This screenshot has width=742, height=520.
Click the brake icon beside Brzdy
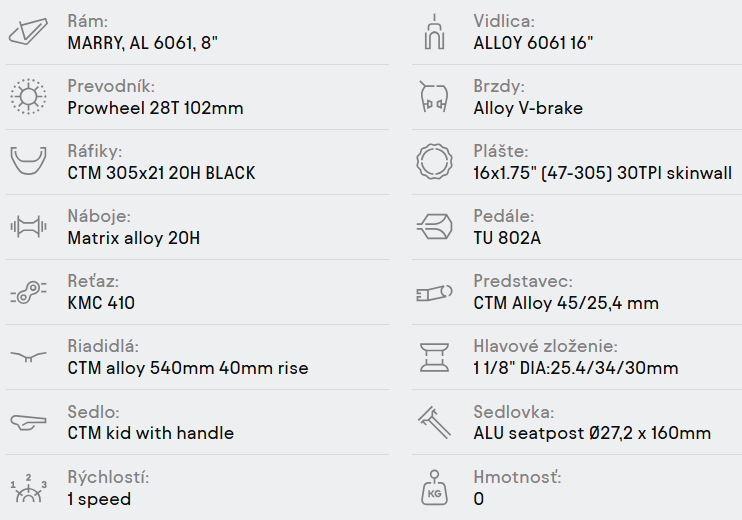click(434, 97)
